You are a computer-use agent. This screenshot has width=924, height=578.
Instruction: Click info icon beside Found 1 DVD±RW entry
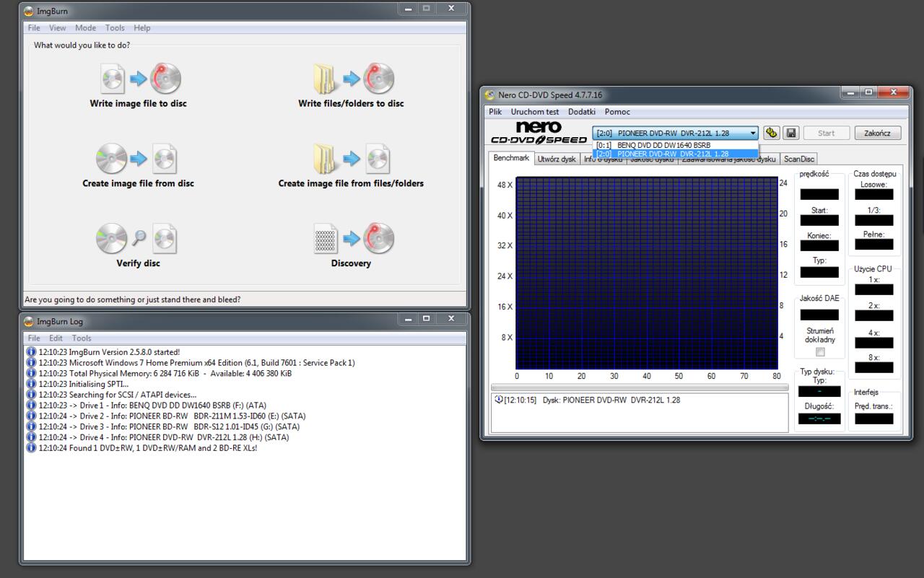tap(31, 447)
